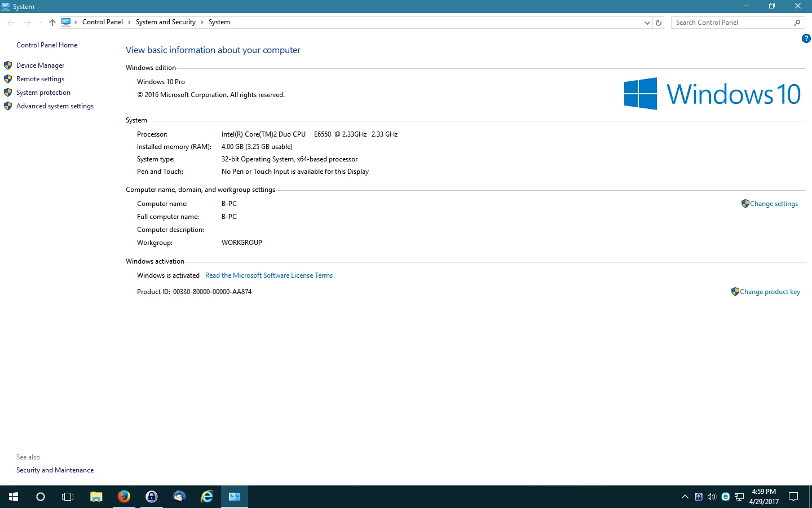812x508 pixels.
Task: Click the Computer name value B-PC
Action: (x=229, y=204)
